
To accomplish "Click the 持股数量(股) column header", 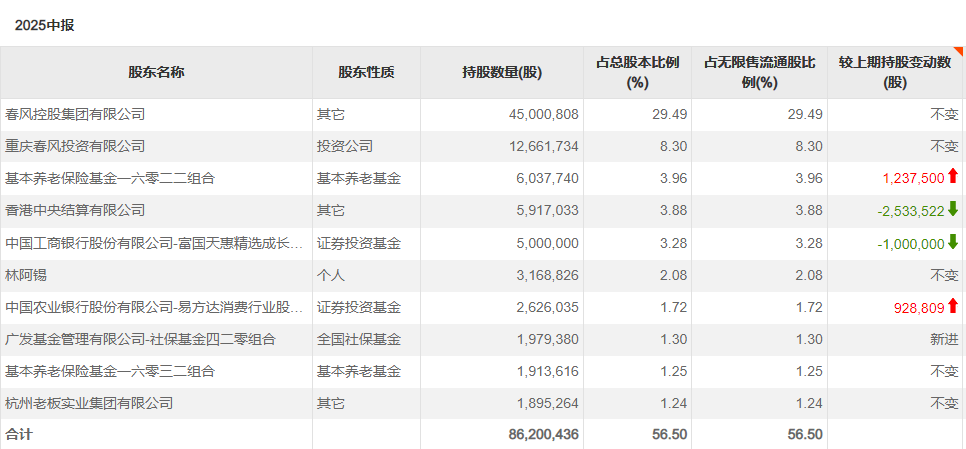I will click(502, 72).
